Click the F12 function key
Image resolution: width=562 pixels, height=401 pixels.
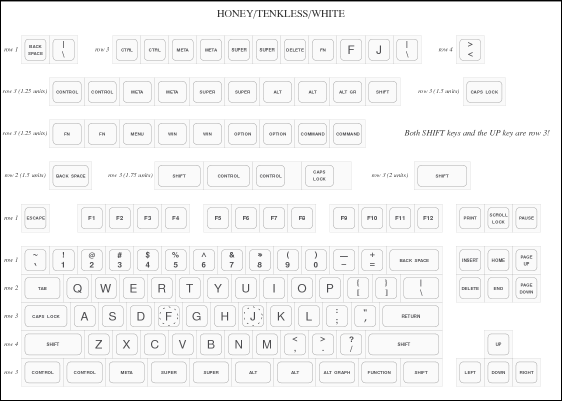[428, 218]
